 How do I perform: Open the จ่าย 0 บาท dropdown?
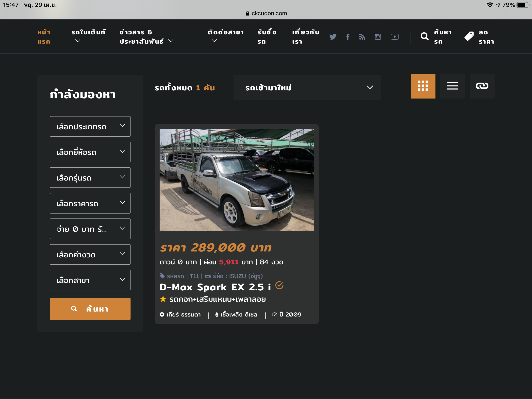point(90,229)
